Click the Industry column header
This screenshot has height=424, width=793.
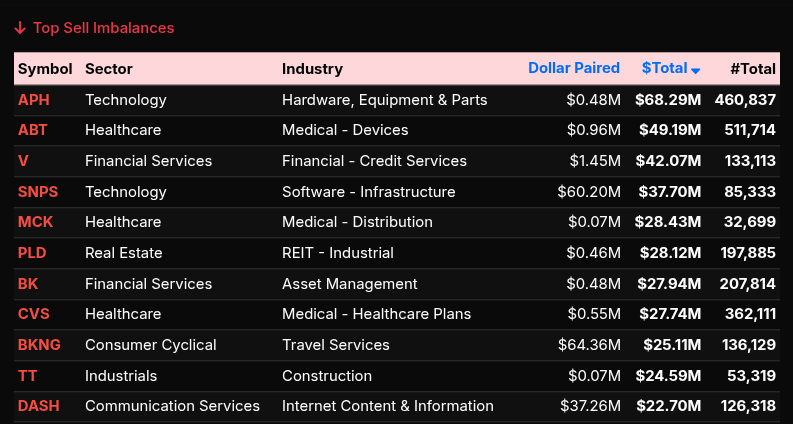312,69
